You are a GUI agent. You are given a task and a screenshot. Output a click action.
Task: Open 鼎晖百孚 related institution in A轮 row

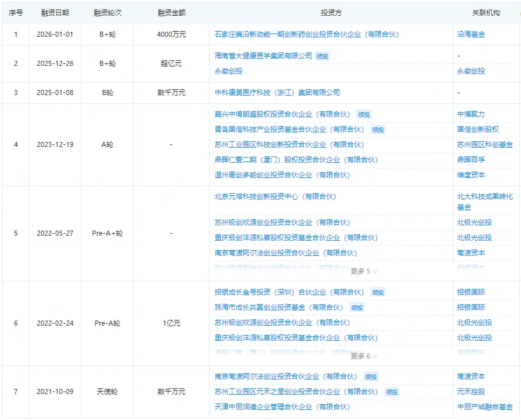[471, 160]
